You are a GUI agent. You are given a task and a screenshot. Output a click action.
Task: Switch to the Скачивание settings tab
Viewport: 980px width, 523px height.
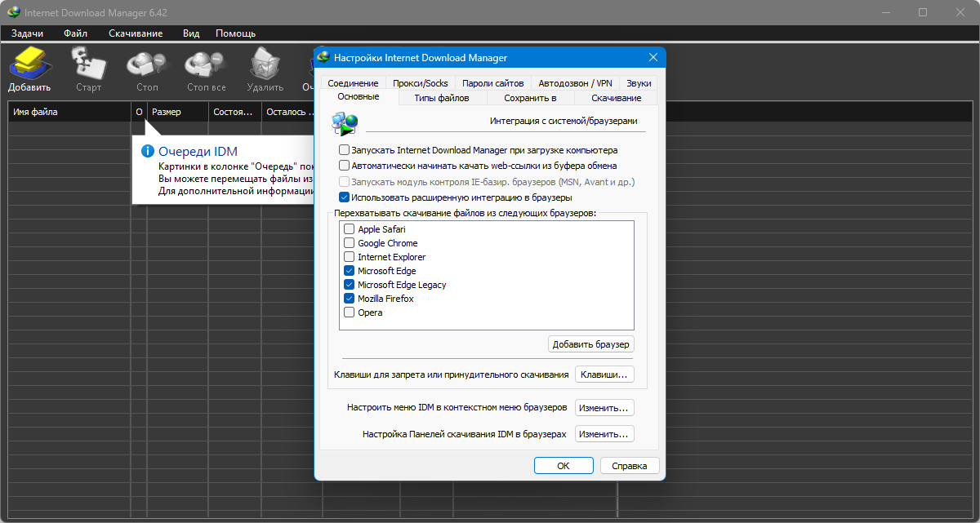[x=617, y=98]
